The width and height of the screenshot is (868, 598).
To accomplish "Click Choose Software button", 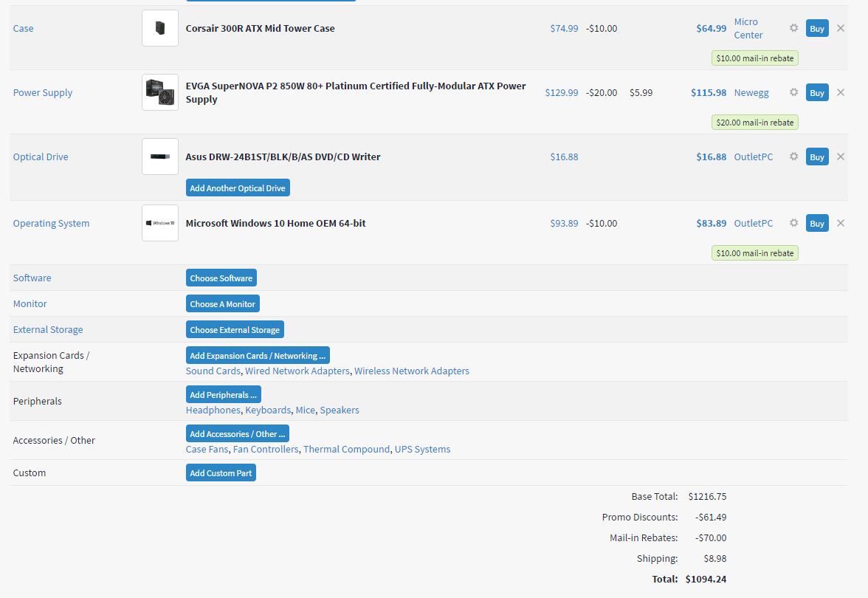I will tap(221, 278).
